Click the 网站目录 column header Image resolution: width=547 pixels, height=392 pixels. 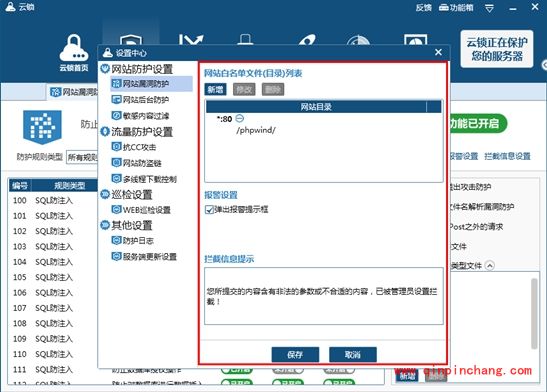pos(316,107)
